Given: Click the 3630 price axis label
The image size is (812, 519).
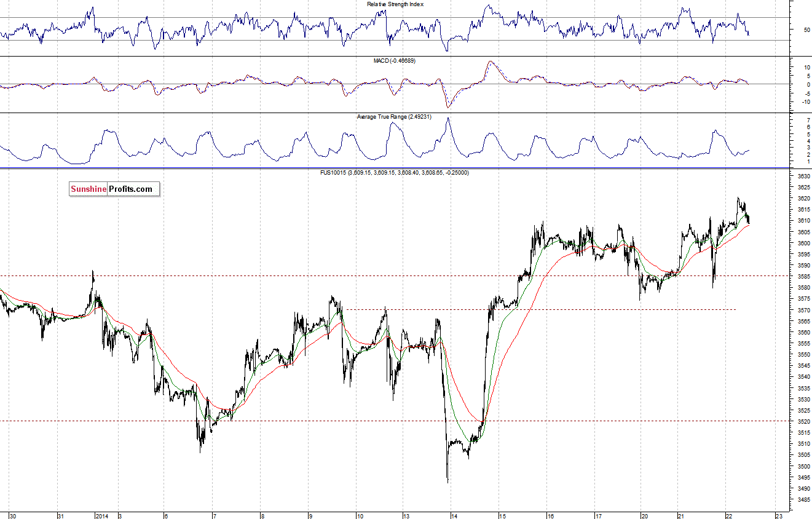Looking at the screenshot, I should point(803,176).
